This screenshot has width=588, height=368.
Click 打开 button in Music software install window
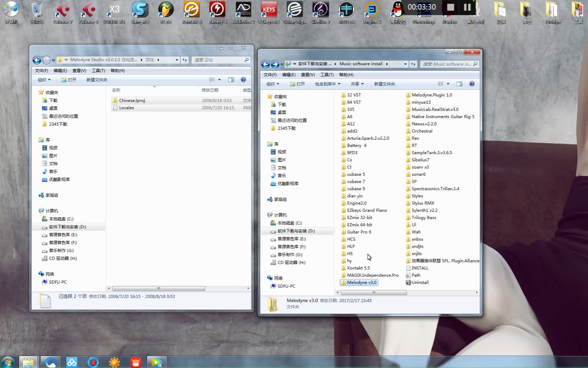tap(297, 84)
